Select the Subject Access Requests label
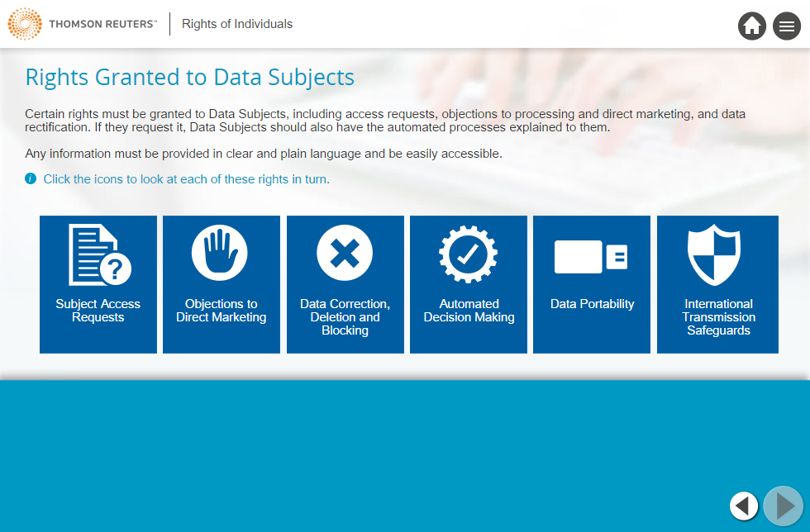The width and height of the screenshot is (810, 532). (x=98, y=311)
